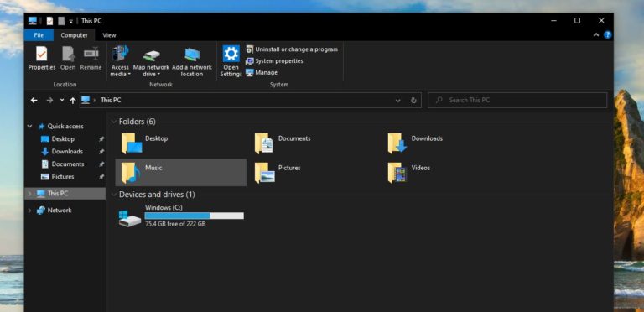Select the Videos folder icon
The height and width of the screenshot is (312, 644).
(397, 173)
